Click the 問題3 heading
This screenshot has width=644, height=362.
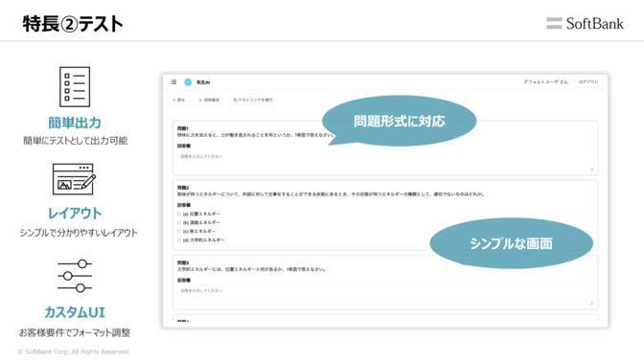pyautogui.click(x=183, y=262)
